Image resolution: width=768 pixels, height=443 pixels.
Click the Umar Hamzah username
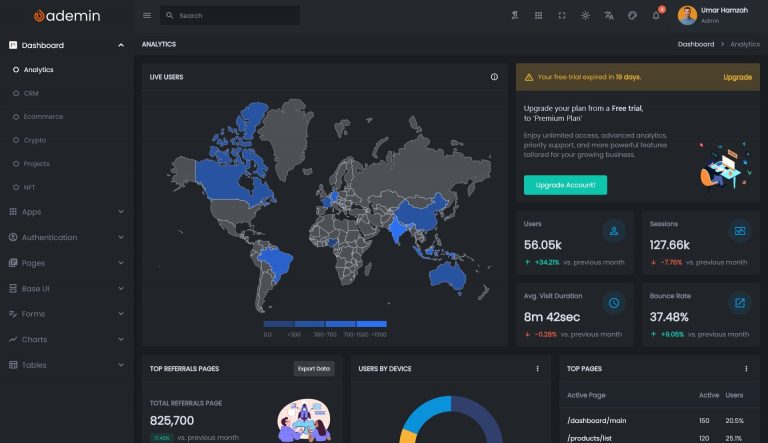pyautogui.click(x=724, y=10)
